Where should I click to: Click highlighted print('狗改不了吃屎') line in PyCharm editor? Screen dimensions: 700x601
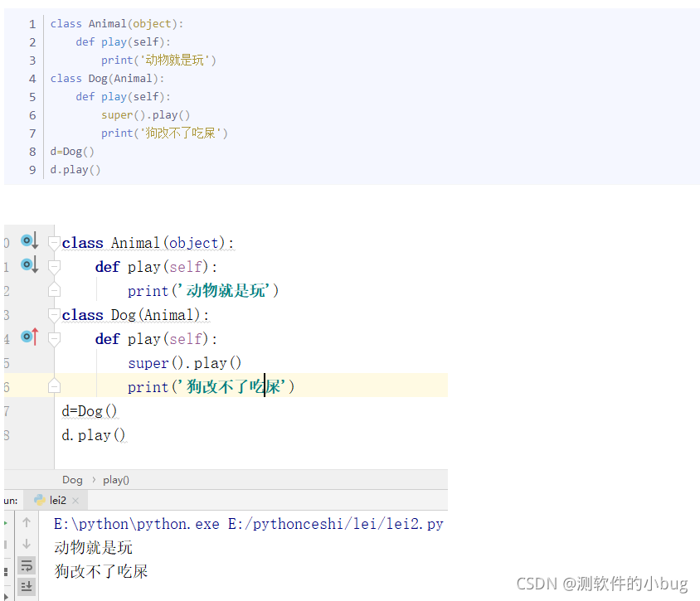click(211, 387)
